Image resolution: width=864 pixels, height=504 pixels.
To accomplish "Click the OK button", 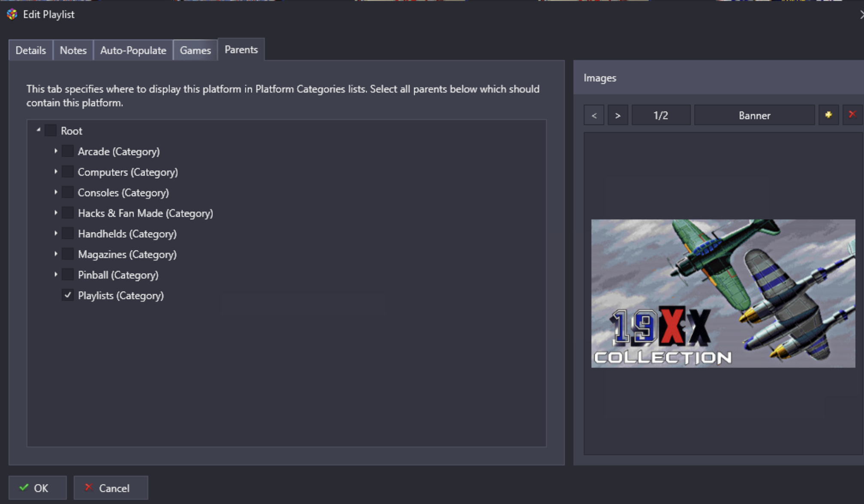I will (38, 488).
